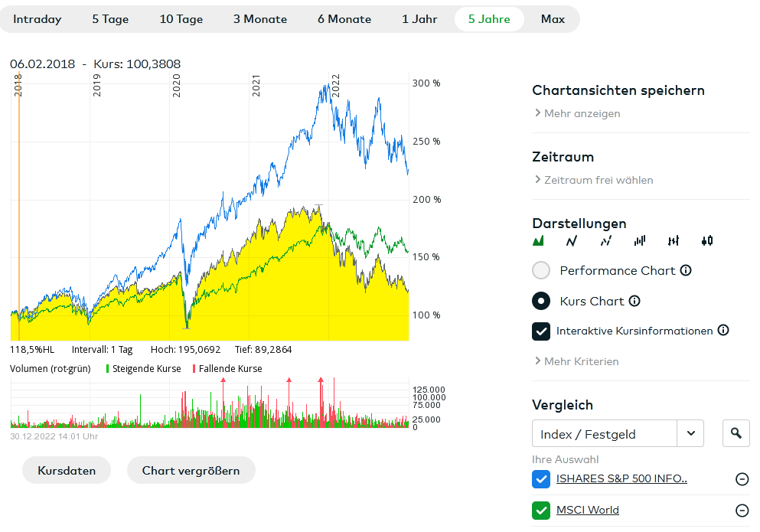Uncheck the ISHARES S&P 500 INFO comparison checkbox

tap(541, 479)
